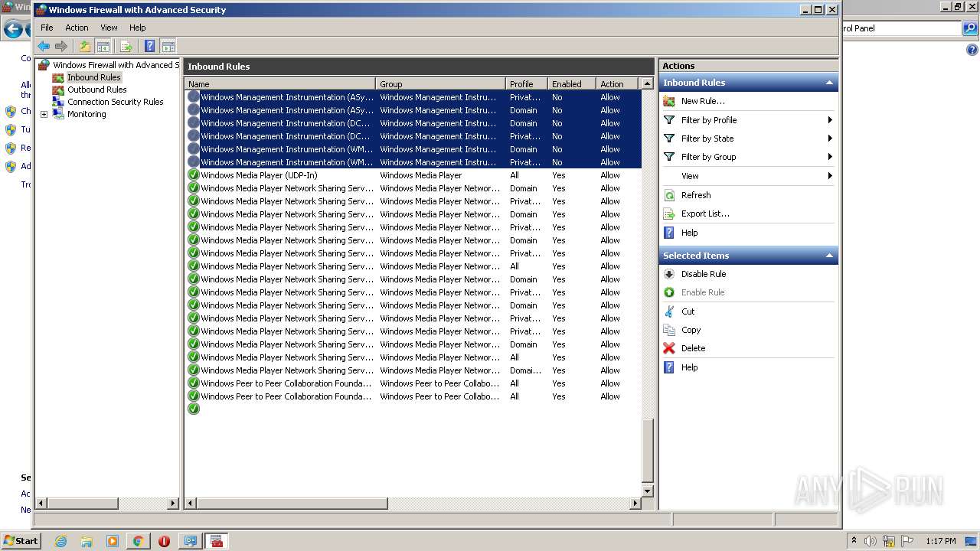
Task: Sort the rules by Group column header
Action: click(440, 84)
